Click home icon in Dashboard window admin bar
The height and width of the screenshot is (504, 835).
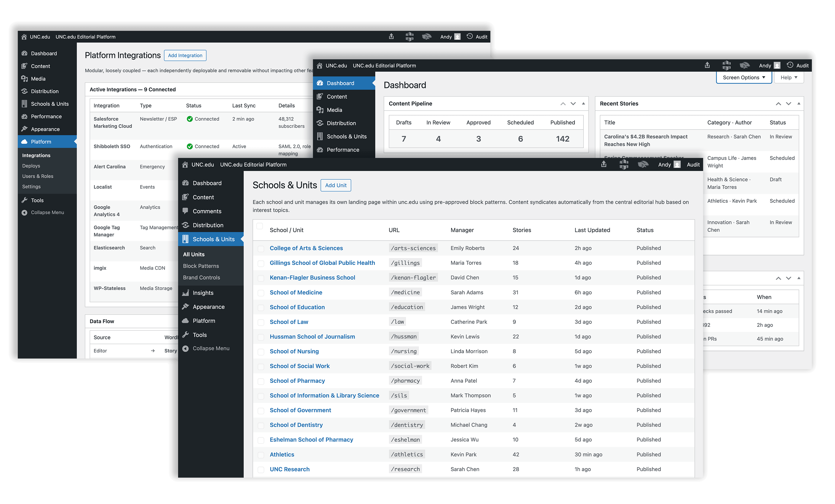click(319, 65)
